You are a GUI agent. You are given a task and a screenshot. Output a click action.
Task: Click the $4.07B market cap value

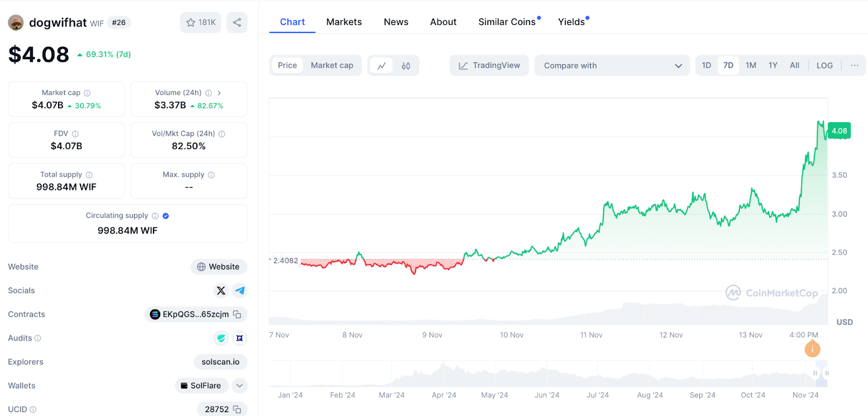point(48,105)
